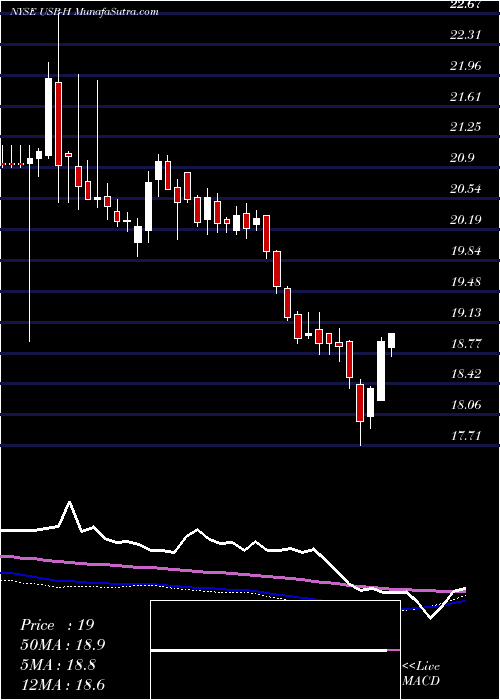Click the NYSE USB-H MunafaSutra.com chart title
This screenshot has height=700, width=500.
pos(84,12)
